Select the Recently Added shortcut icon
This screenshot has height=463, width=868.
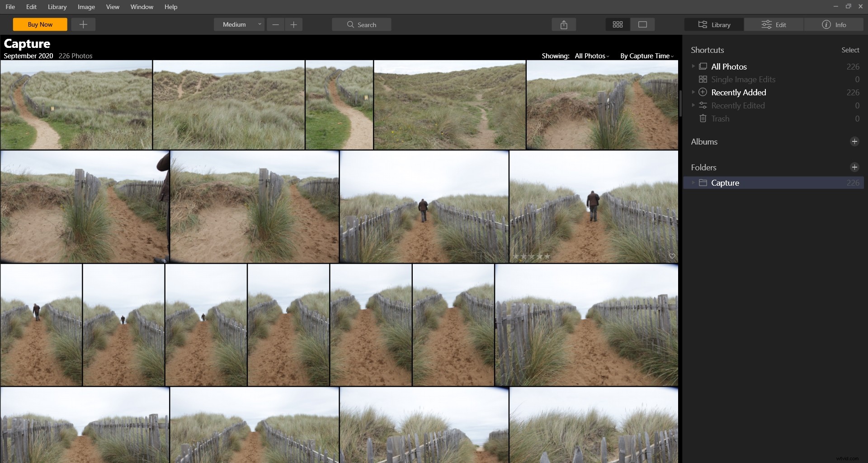[x=703, y=92]
